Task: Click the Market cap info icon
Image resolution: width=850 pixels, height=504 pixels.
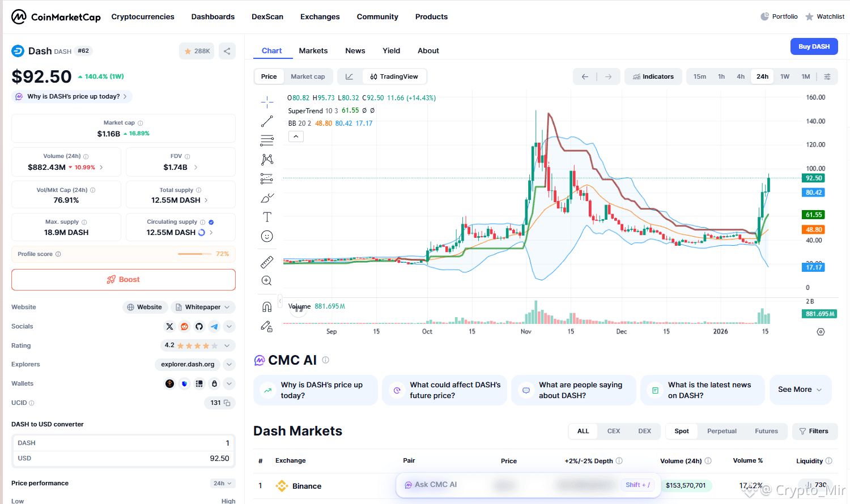Action: (140, 123)
